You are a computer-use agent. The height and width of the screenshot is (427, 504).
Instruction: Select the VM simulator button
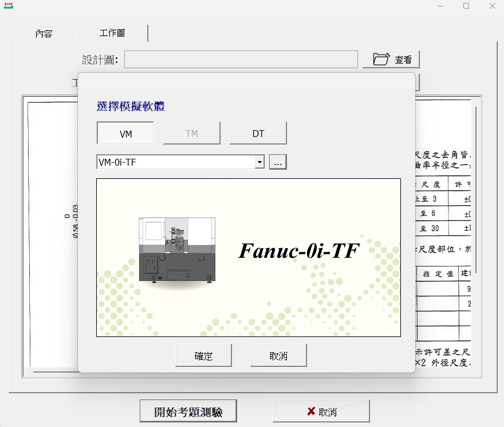(125, 133)
